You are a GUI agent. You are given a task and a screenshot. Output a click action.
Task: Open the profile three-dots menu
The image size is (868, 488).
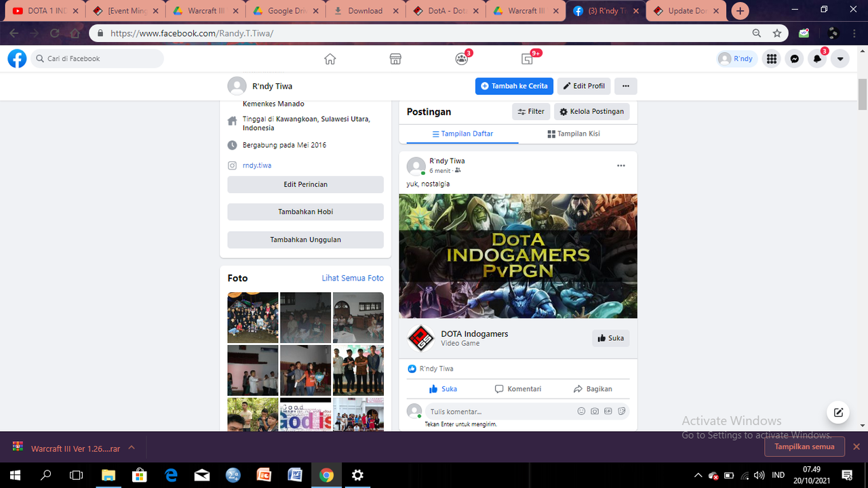click(625, 86)
